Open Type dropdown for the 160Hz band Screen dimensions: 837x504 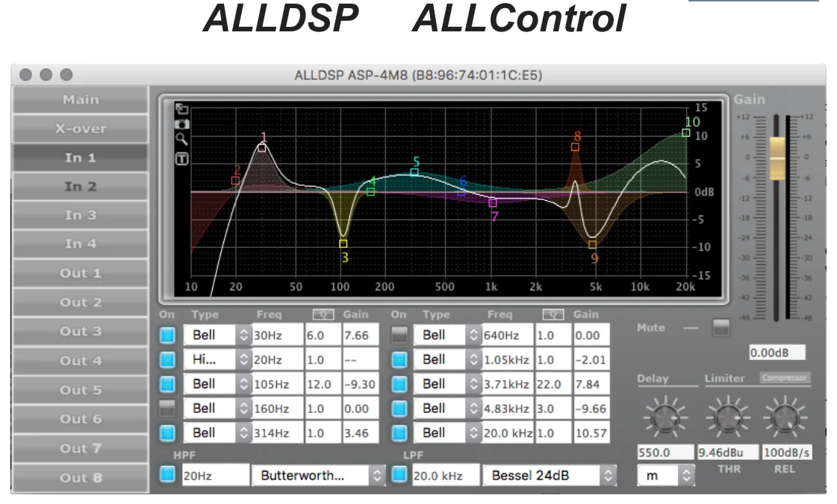tap(217, 408)
